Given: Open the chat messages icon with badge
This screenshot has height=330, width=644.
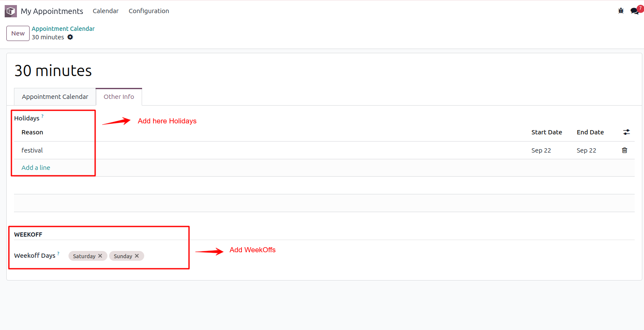Looking at the screenshot, I should click(x=634, y=11).
